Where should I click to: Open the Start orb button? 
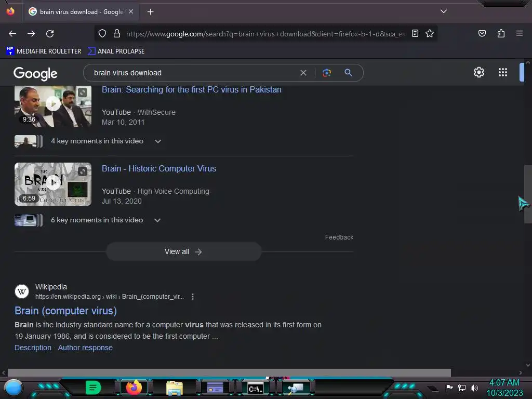pos(14,388)
